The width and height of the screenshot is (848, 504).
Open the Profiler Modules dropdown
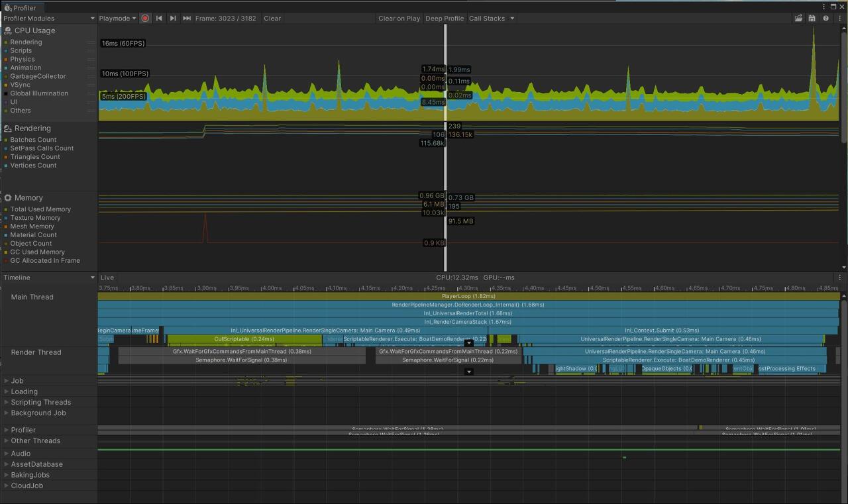[x=48, y=19]
